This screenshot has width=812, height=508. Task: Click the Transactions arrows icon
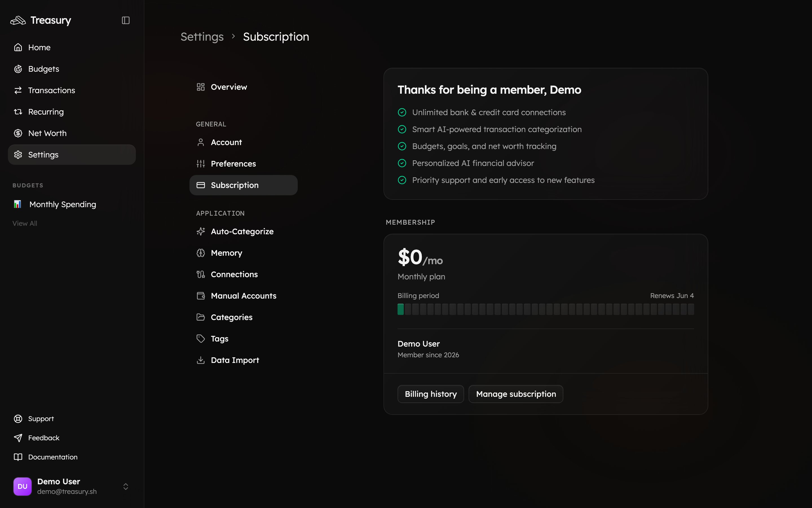(x=18, y=90)
